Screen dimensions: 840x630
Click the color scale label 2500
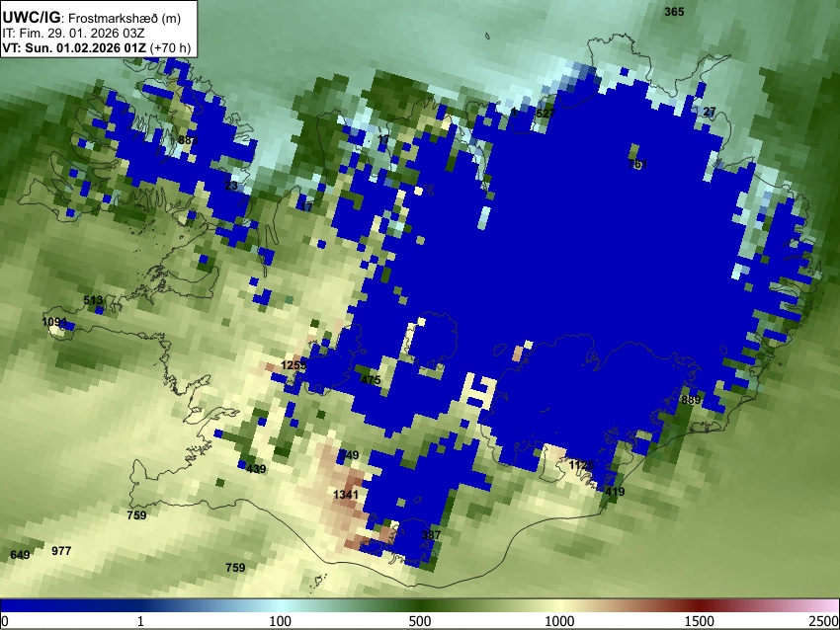[x=824, y=621]
